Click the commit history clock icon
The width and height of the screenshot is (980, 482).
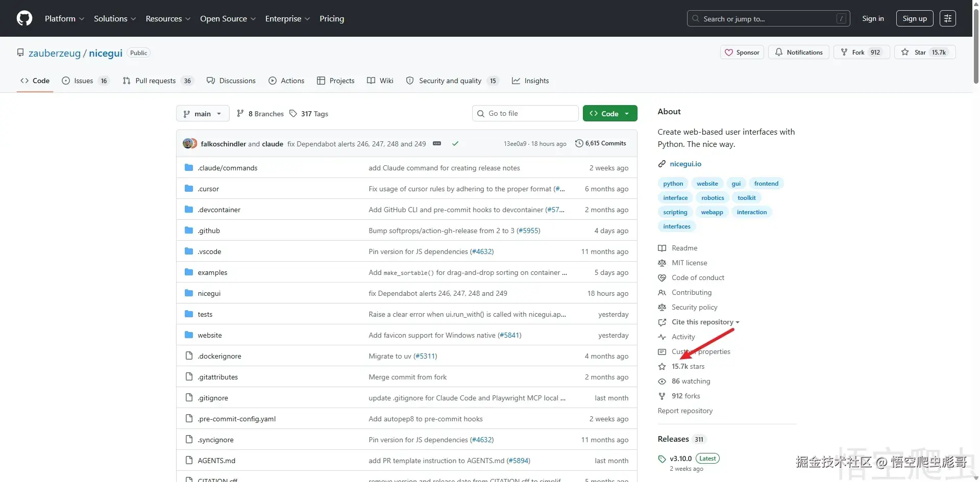click(579, 143)
